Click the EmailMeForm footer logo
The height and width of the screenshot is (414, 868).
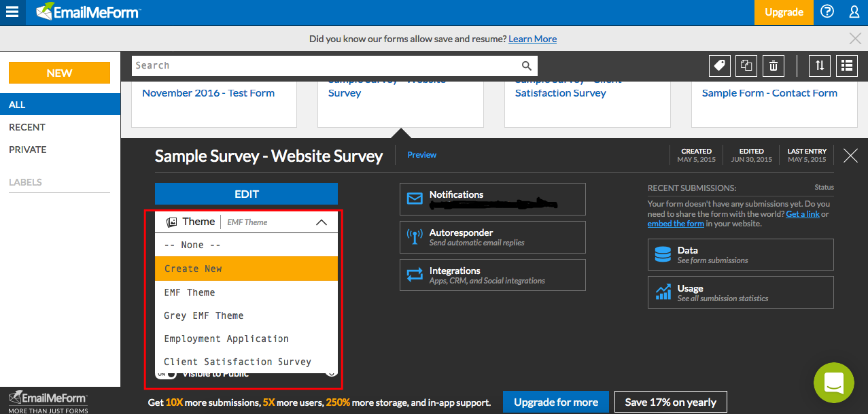point(48,401)
